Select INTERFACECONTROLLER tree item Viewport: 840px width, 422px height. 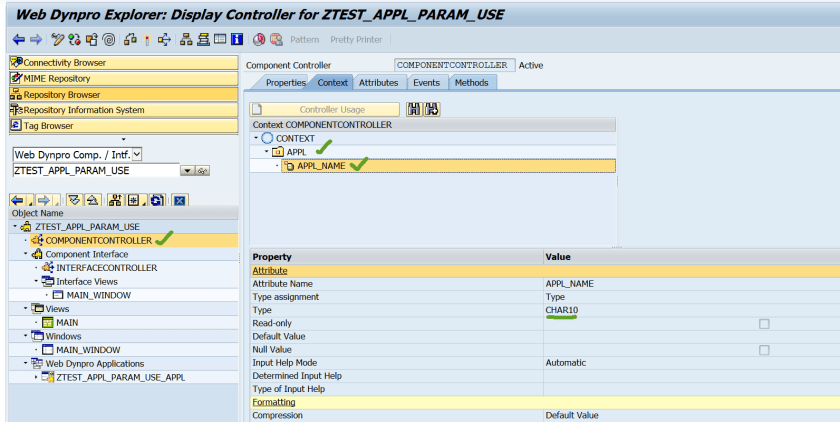click(107, 268)
